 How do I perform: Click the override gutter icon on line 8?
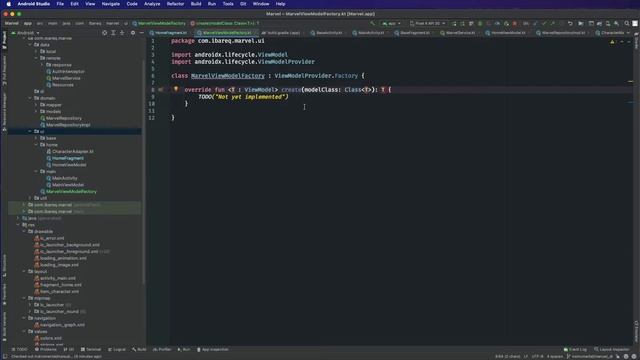[x=160, y=89]
